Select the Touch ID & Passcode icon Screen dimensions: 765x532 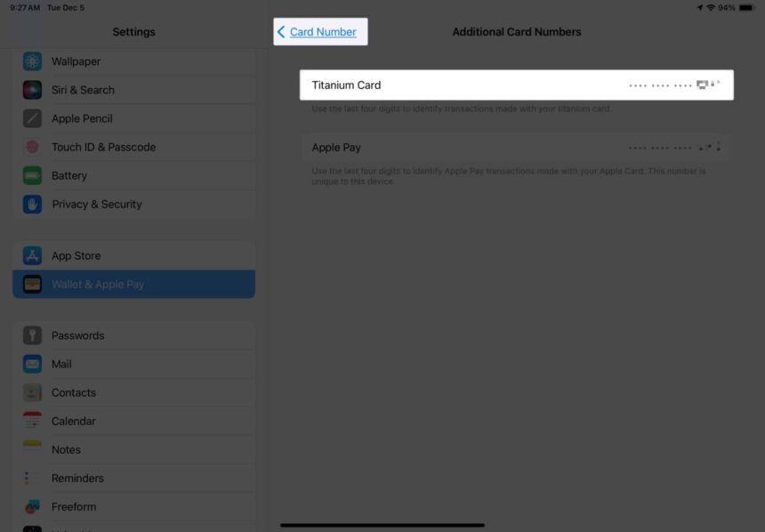coord(32,147)
